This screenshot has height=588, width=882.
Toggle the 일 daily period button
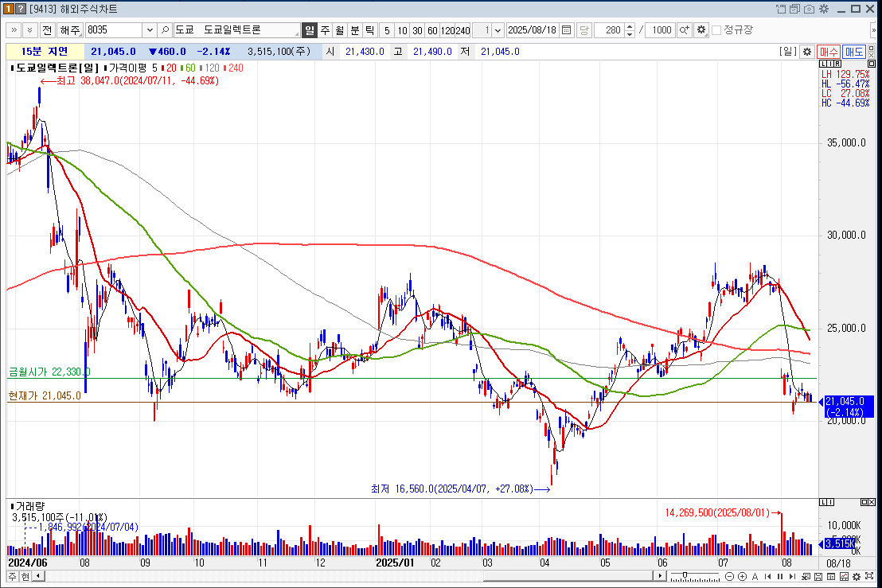(x=310, y=30)
